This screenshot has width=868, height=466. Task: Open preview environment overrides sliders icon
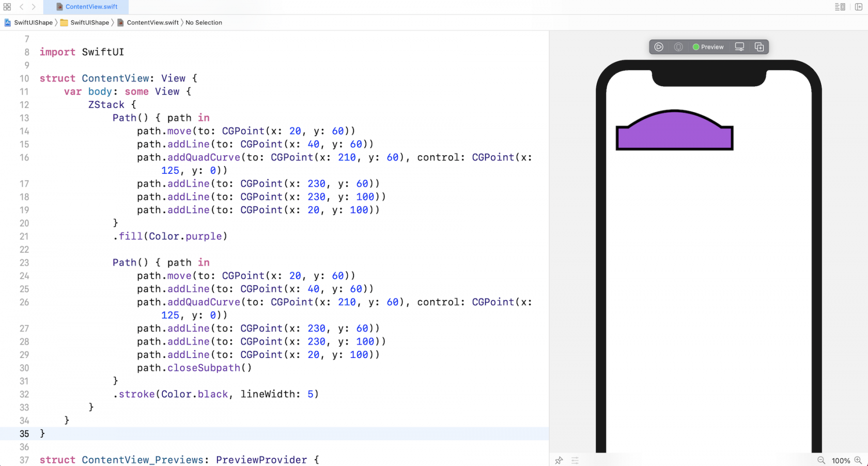pos(575,460)
